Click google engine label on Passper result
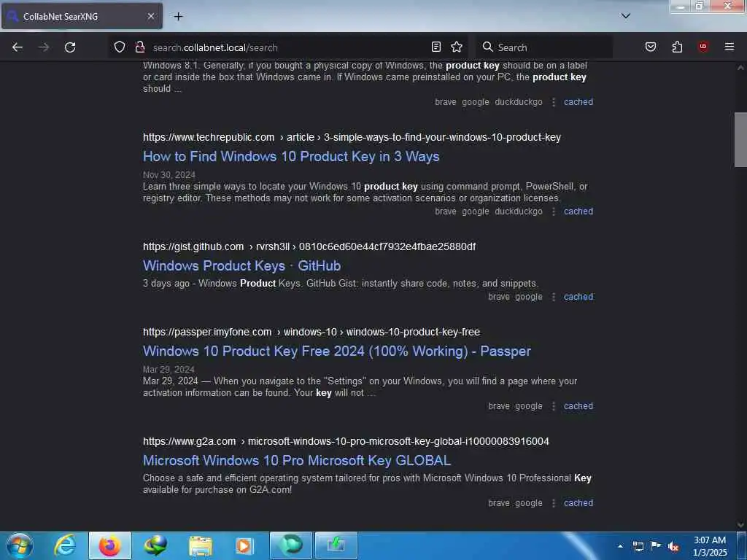This screenshot has height=560, width=747. 528,406
